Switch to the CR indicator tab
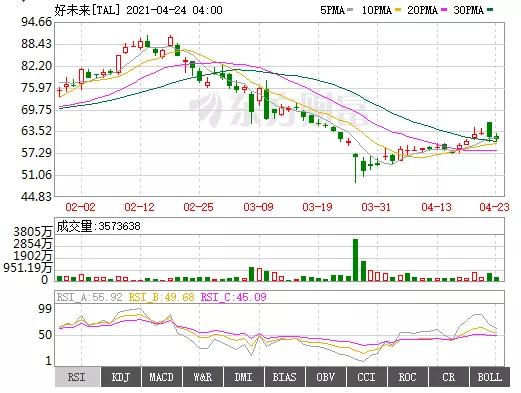The height and width of the screenshot is (393, 521). coord(449,377)
